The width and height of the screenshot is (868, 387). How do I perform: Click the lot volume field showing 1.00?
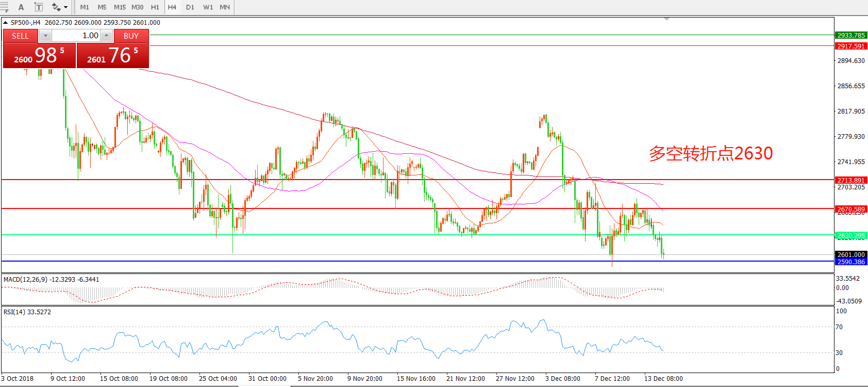pyautogui.click(x=76, y=36)
